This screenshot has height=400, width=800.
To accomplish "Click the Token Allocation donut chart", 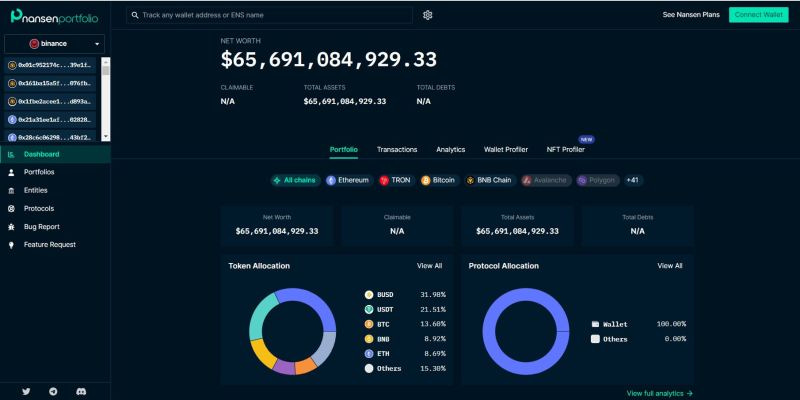I will [x=292, y=332].
